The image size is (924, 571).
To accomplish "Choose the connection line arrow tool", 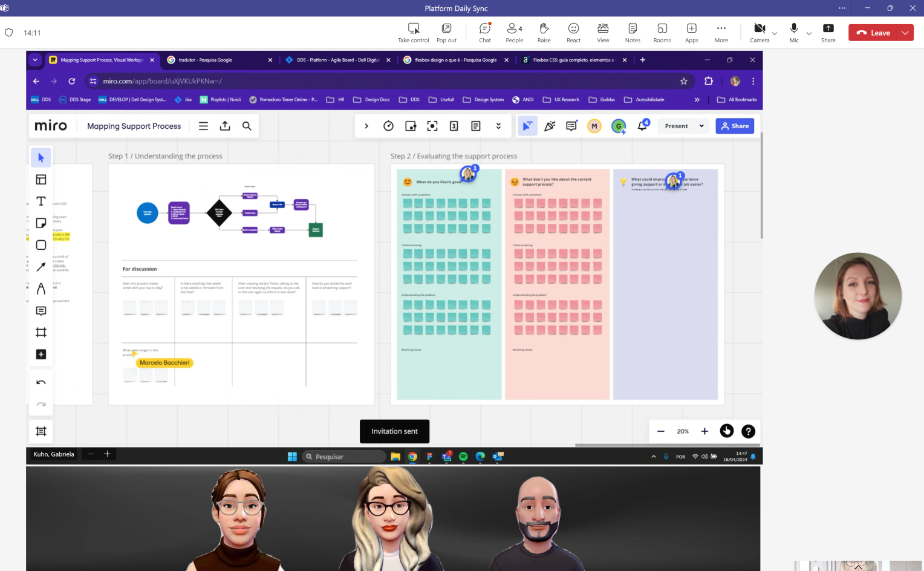I will point(41,267).
